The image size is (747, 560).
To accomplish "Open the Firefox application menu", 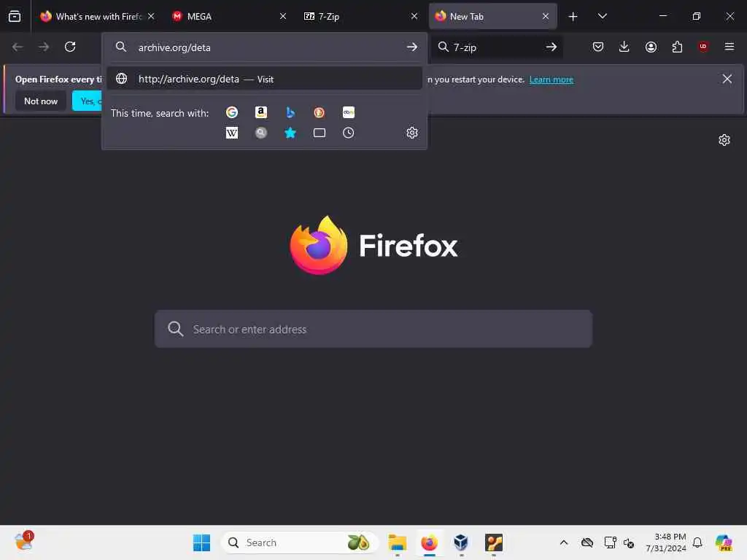I will tap(729, 47).
